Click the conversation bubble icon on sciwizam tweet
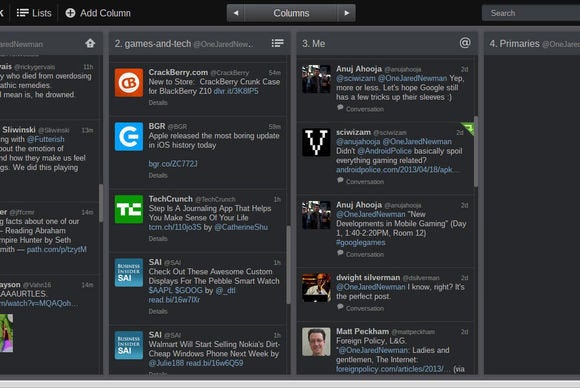 coord(340,180)
